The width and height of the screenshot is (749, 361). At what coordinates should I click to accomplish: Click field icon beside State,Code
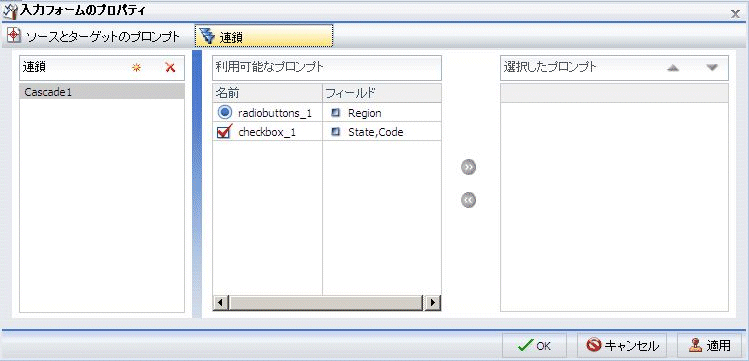pyautogui.click(x=335, y=132)
